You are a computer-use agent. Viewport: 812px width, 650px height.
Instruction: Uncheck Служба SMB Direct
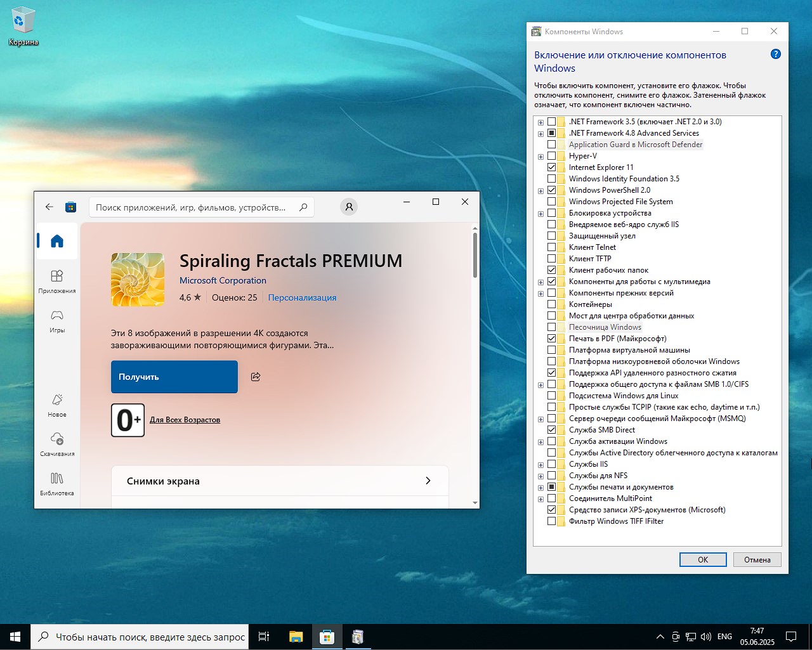click(x=551, y=430)
